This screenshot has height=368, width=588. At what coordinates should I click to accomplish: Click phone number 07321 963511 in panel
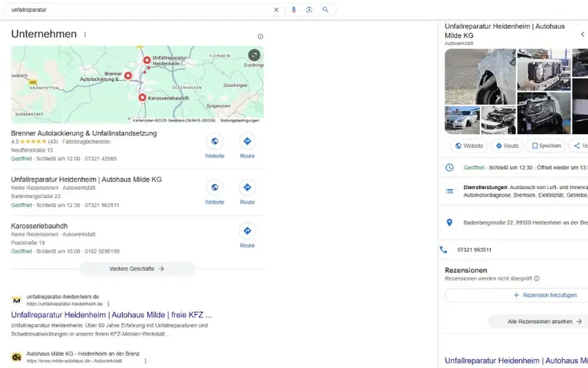click(x=474, y=250)
